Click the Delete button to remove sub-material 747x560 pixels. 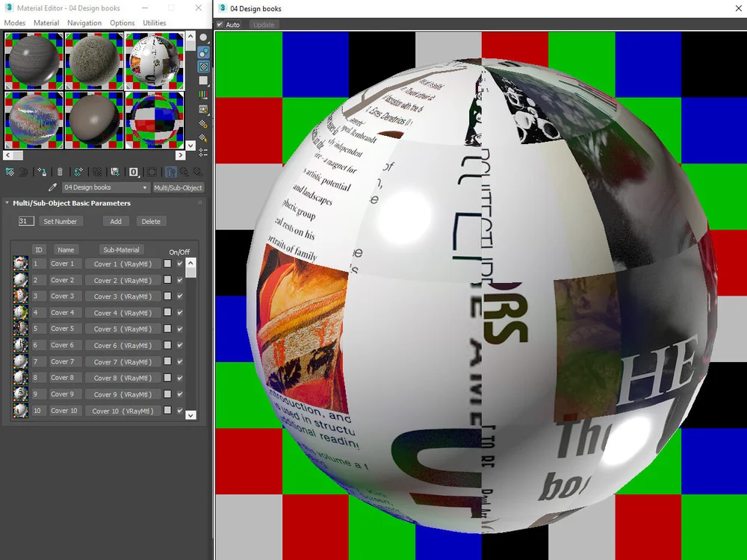tap(151, 221)
